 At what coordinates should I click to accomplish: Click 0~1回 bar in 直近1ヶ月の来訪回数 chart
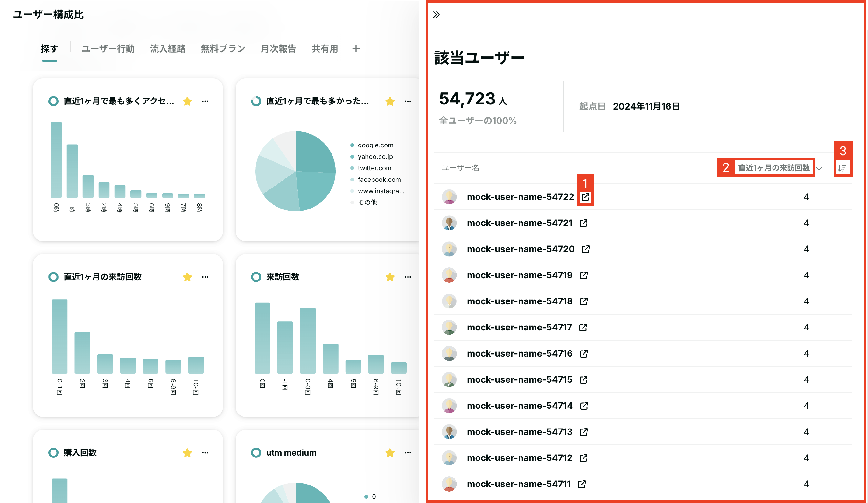coord(59,337)
